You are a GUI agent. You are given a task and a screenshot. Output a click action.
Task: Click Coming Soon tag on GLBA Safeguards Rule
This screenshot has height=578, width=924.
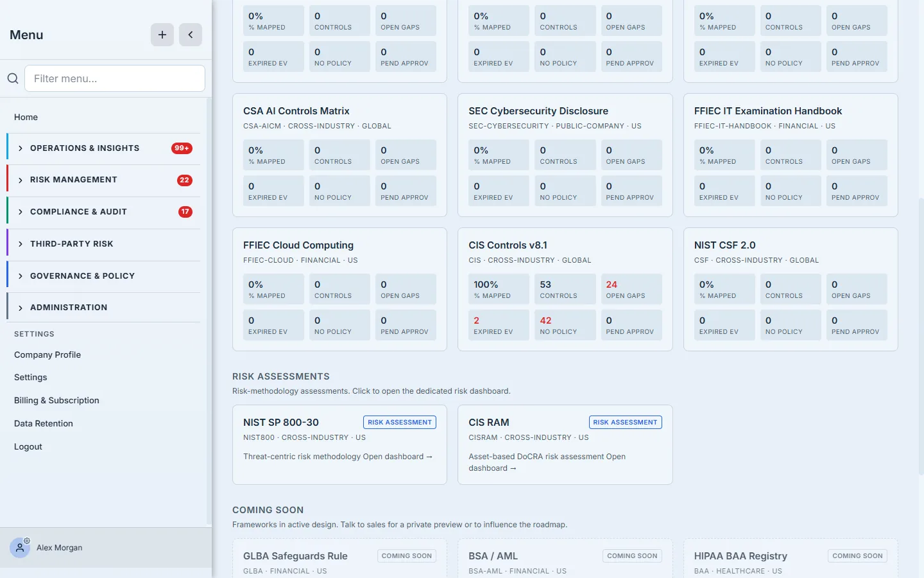407,556
